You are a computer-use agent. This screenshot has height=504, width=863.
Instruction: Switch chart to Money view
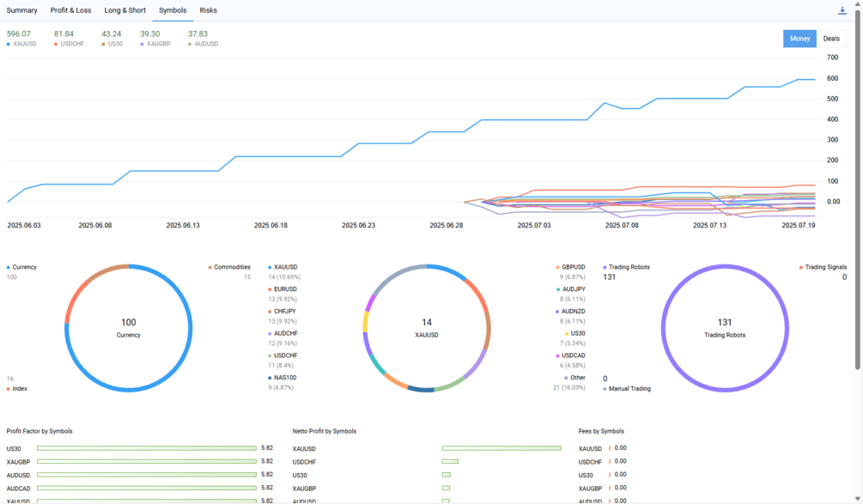tap(799, 39)
